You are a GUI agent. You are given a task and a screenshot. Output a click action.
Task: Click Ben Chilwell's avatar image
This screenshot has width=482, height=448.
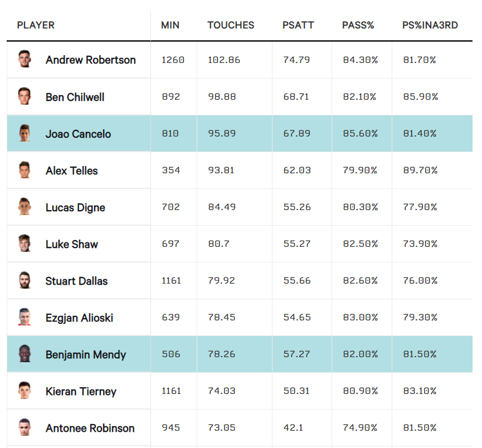click(x=24, y=96)
